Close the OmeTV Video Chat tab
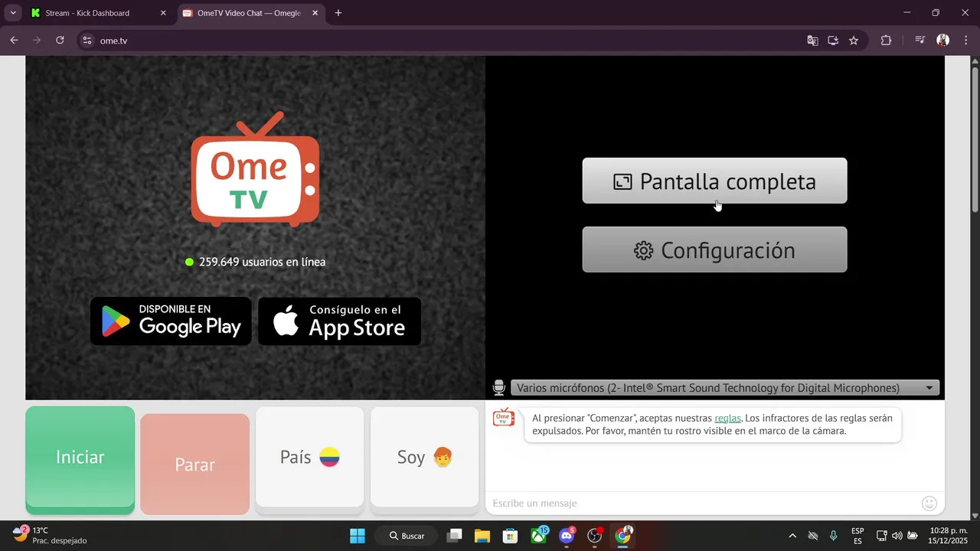 (314, 13)
